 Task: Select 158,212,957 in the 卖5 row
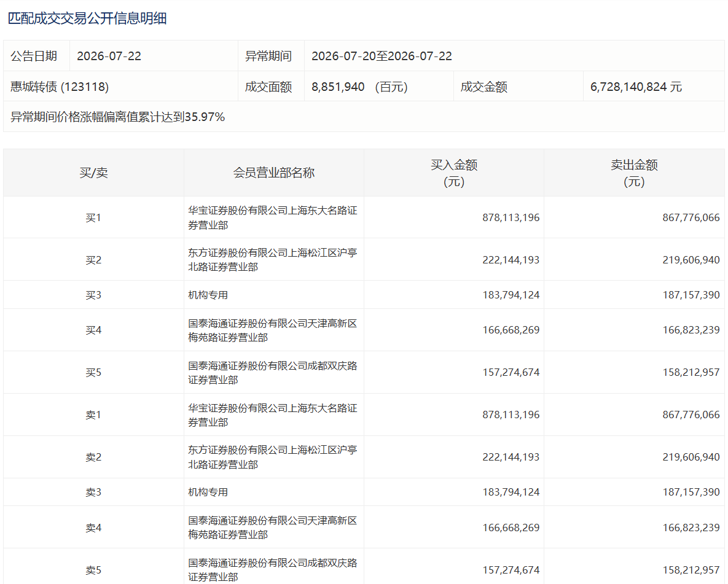click(691, 570)
